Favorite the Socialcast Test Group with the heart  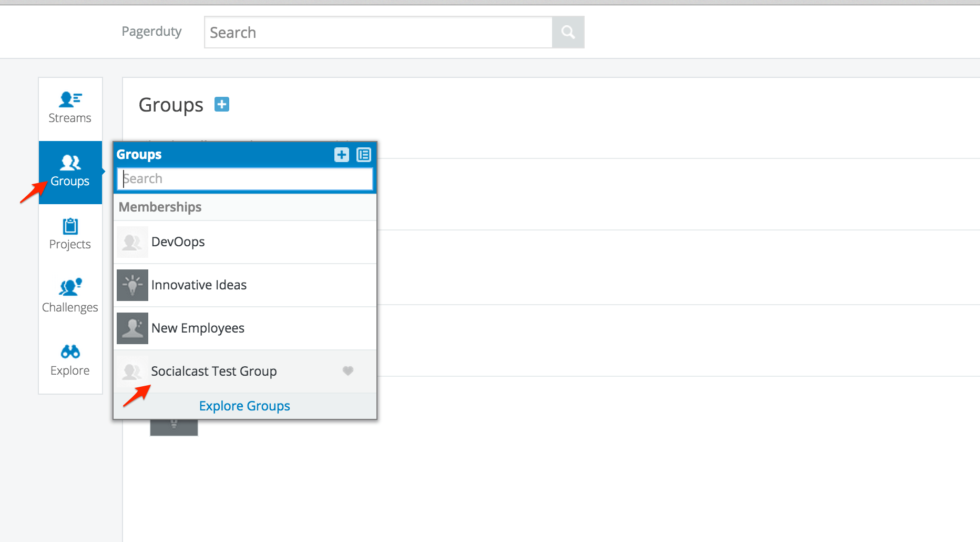348,371
